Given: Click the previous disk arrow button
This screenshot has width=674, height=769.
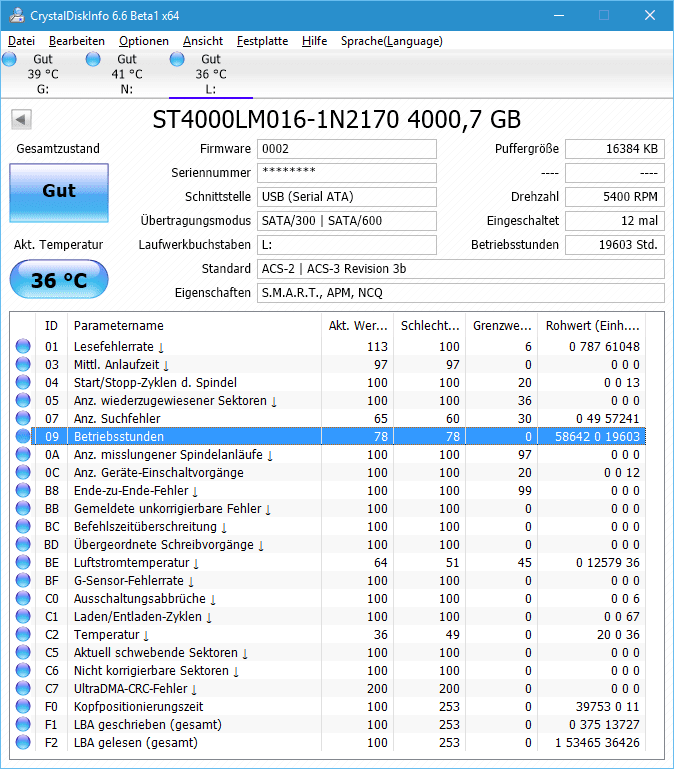Looking at the screenshot, I should tap(21, 119).
